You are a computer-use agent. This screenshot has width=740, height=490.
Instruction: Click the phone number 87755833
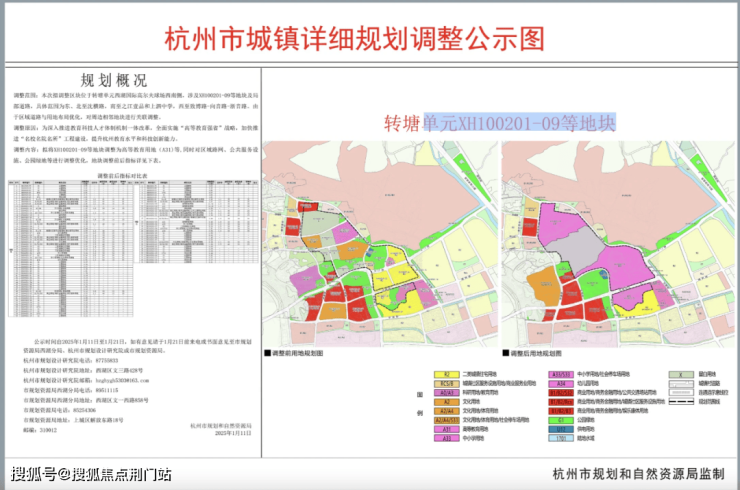[x=105, y=361]
